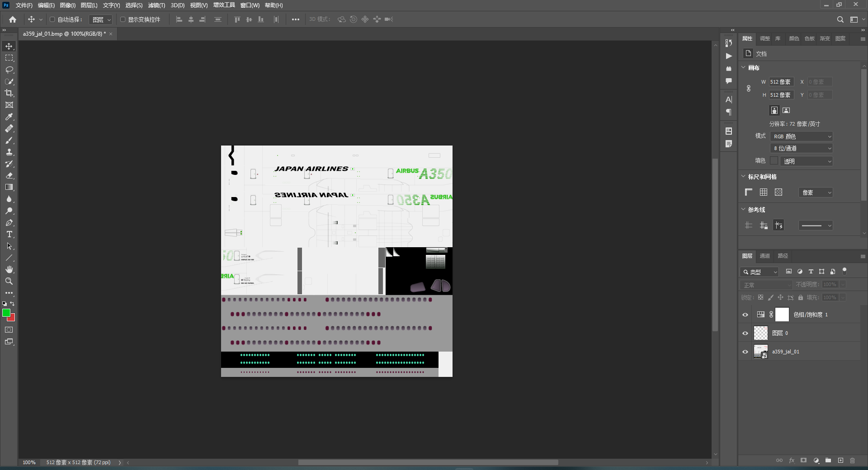Toggle grid button in 标尺和网格

click(764, 192)
